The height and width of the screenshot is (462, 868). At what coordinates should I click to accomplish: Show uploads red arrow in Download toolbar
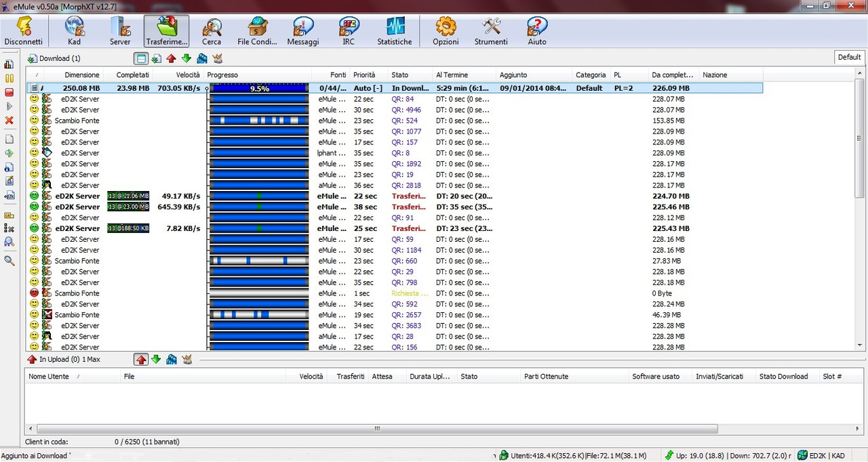tap(171, 58)
